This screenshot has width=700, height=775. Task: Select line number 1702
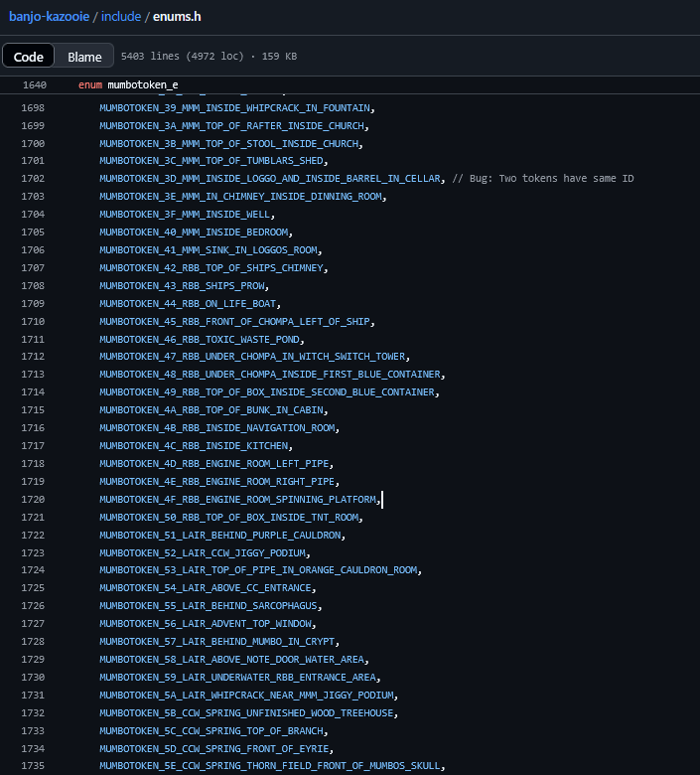[x=33, y=179]
